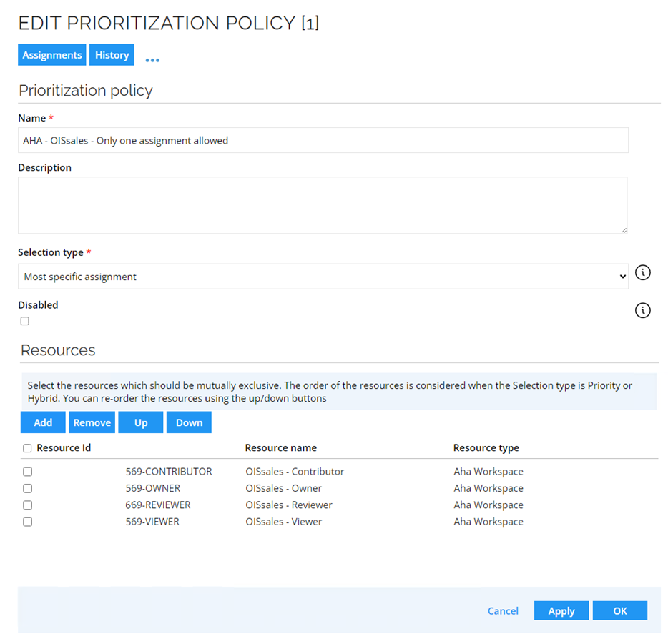Toggle the Disabled checkbox

[x=25, y=321]
